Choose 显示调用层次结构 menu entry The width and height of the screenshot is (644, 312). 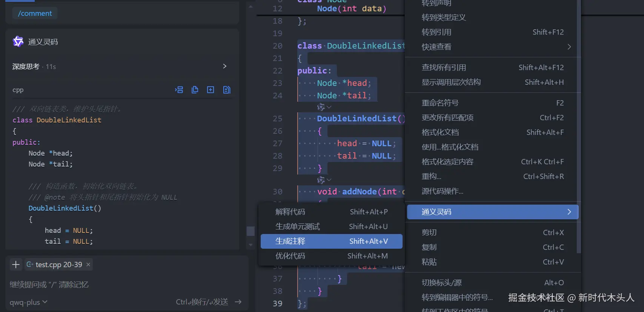(x=493, y=82)
